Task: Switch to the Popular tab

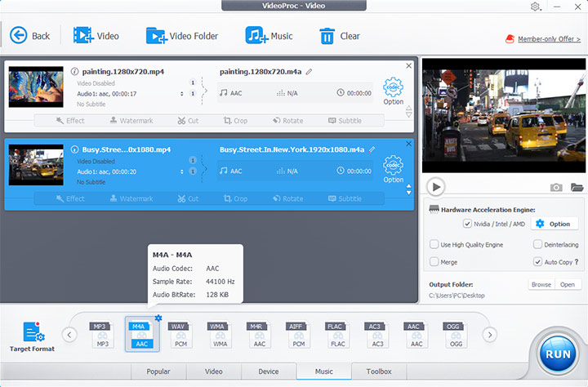Action: [x=158, y=371]
